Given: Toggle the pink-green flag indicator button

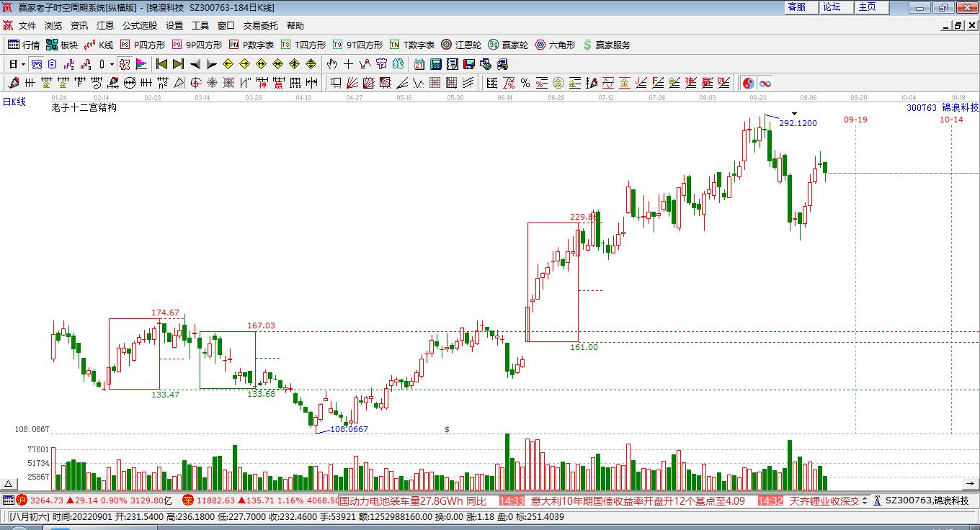Looking at the screenshot, I should click(141, 64).
